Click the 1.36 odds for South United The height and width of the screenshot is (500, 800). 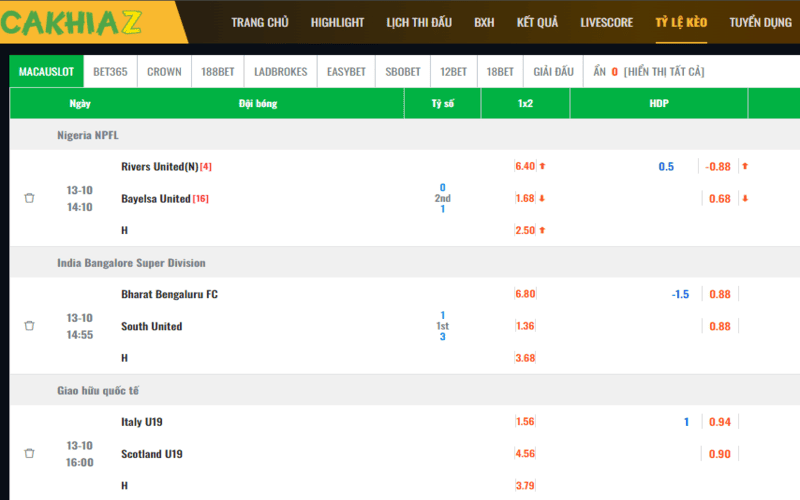pos(525,326)
